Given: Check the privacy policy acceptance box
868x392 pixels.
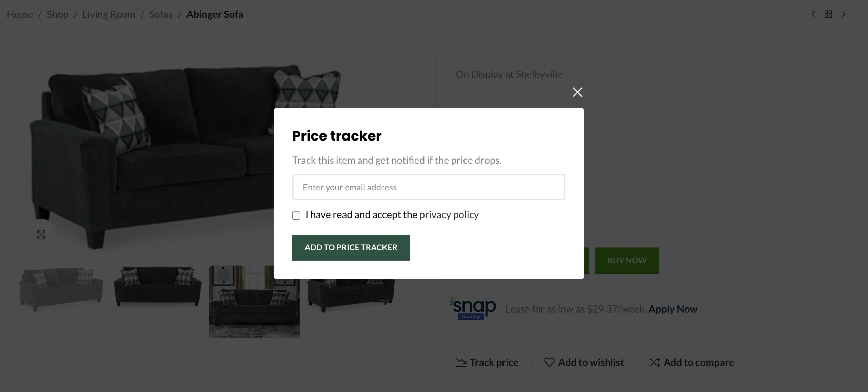Looking at the screenshot, I should click(296, 216).
